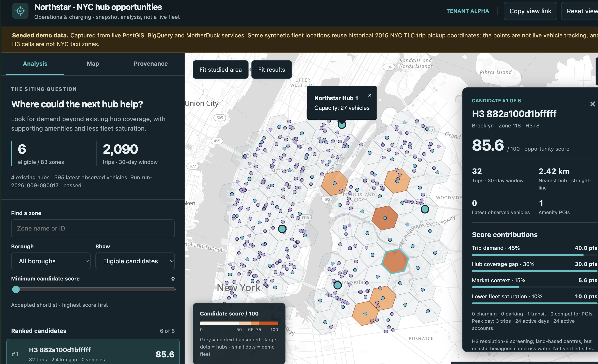The height and width of the screenshot is (364, 598).
Task: Select the orange hexagon near FDR Drive
Action: [335, 183]
